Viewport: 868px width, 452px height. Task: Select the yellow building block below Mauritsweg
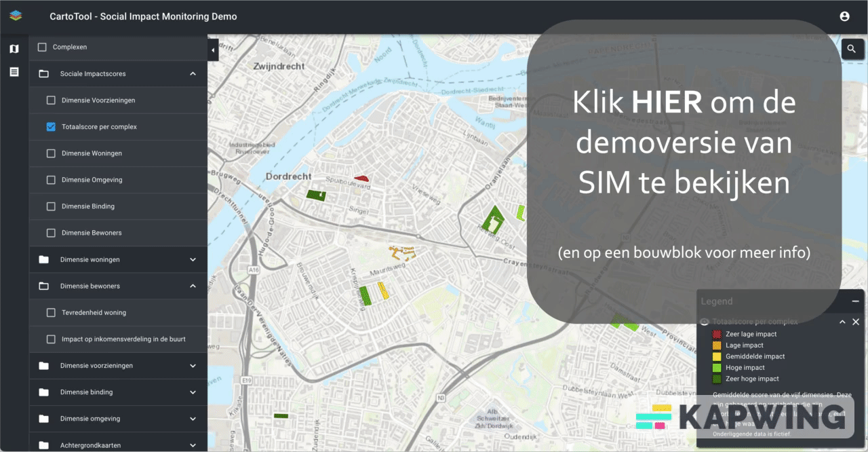(383, 291)
